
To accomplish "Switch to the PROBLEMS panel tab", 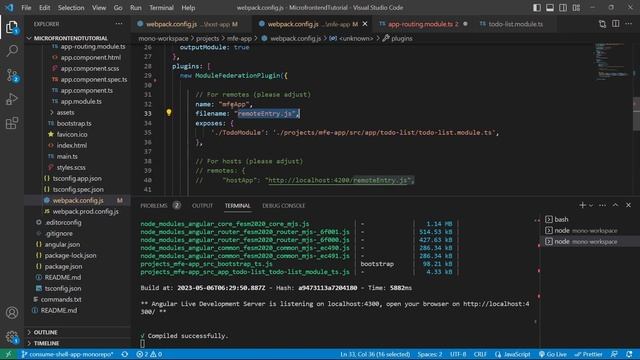I will [x=160, y=205].
